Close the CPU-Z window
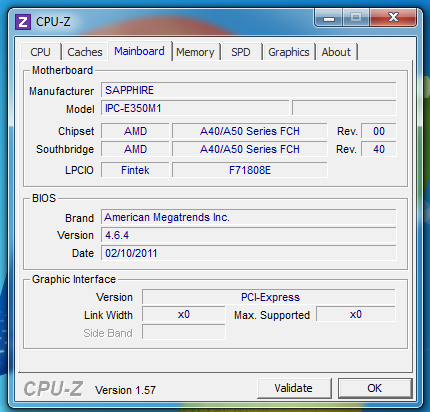The image size is (430, 412). point(393,17)
